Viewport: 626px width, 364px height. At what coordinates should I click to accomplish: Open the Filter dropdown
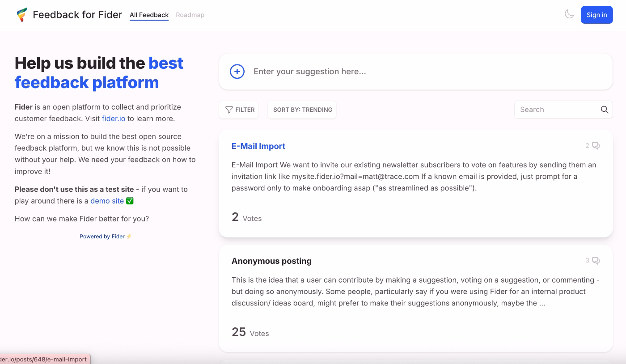[239, 110]
